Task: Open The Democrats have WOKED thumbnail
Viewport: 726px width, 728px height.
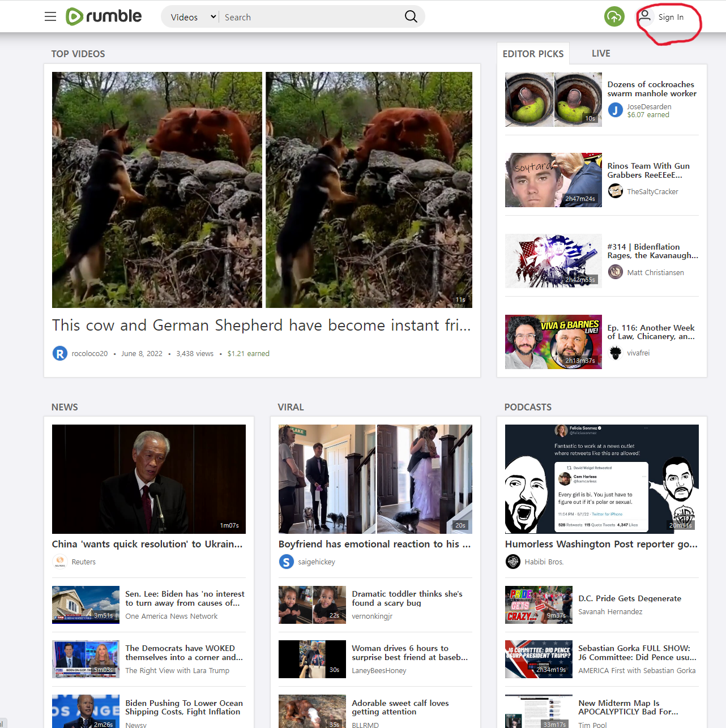Action: 86,659
